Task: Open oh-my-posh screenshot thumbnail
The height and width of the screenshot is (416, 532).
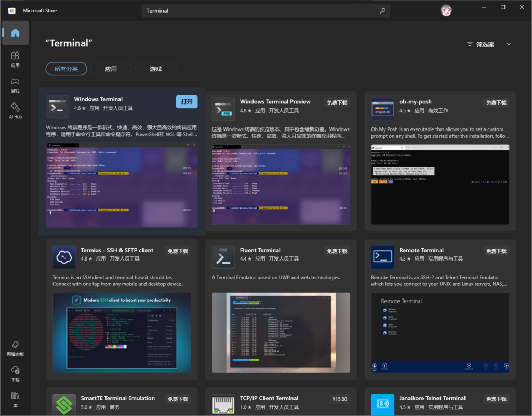Action: tap(440, 185)
